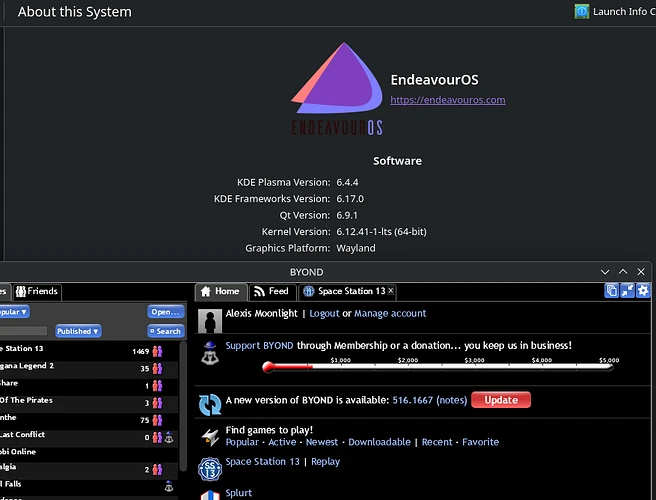
Task: Open the Friends tab
Action: [36, 291]
